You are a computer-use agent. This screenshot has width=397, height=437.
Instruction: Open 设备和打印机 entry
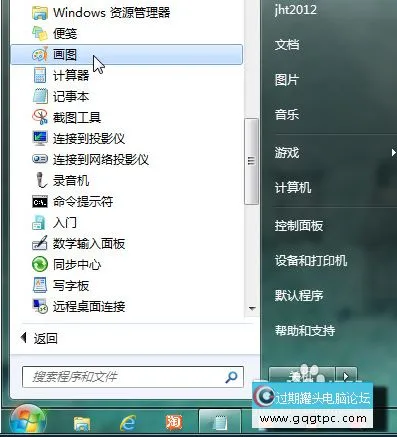311,260
